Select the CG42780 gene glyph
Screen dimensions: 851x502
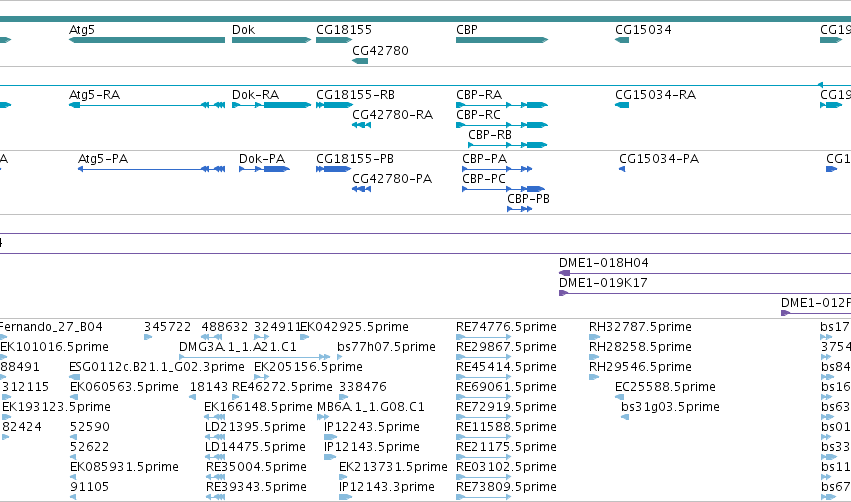pyautogui.click(x=360, y=61)
